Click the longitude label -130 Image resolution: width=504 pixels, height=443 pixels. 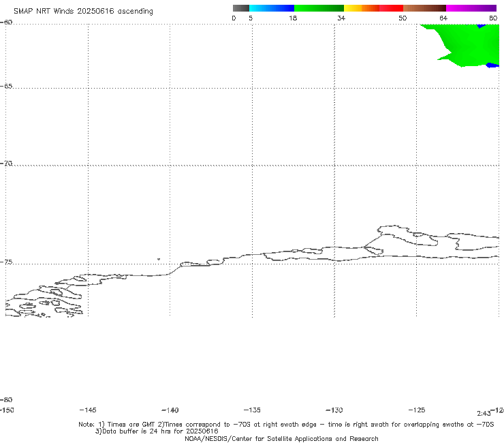334,410
